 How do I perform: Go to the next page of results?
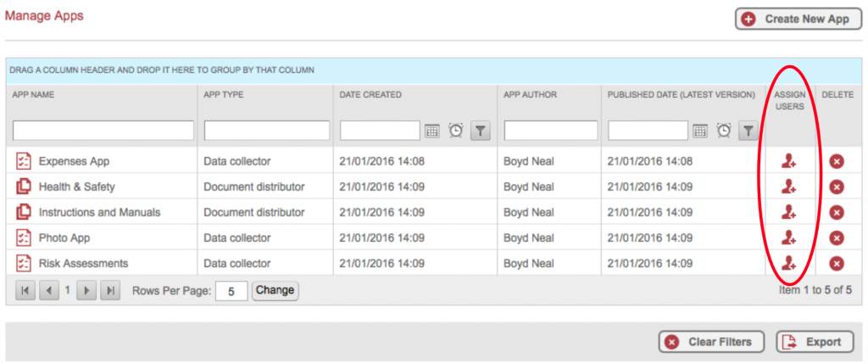[86, 291]
